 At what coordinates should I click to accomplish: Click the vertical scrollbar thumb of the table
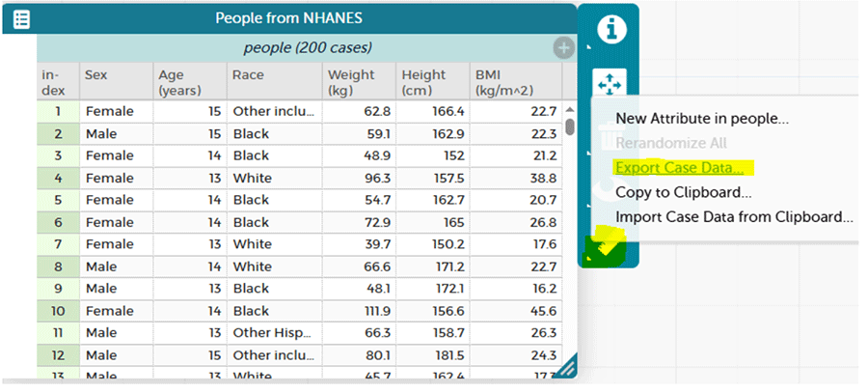[570, 126]
